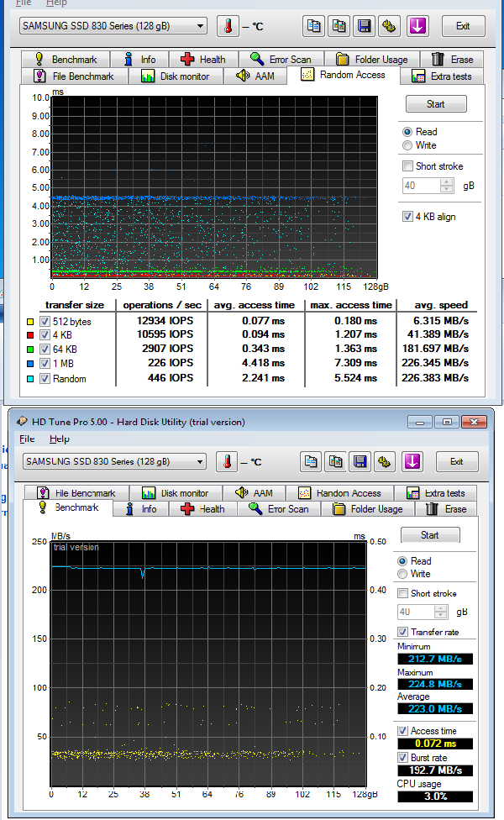
Task: Uncheck the Transfer rate checkbox
Action: coord(403,632)
